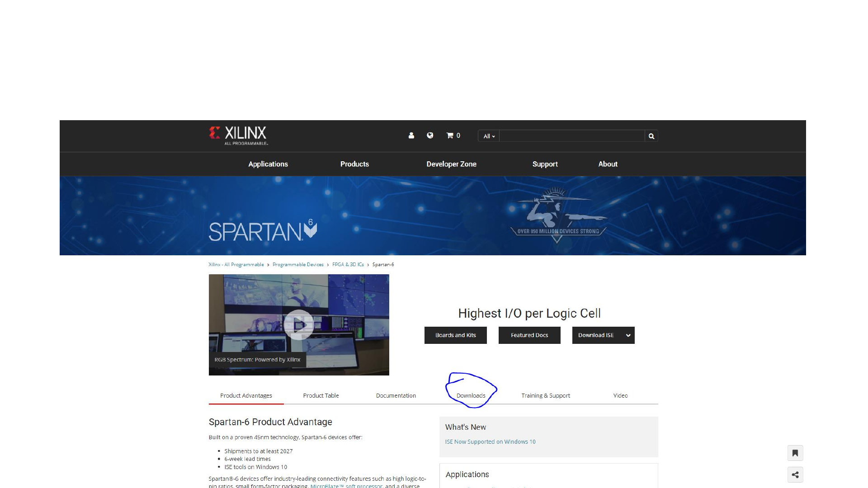Click the share icon button
Image resolution: width=868 pixels, height=488 pixels.
tap(795, 475)
